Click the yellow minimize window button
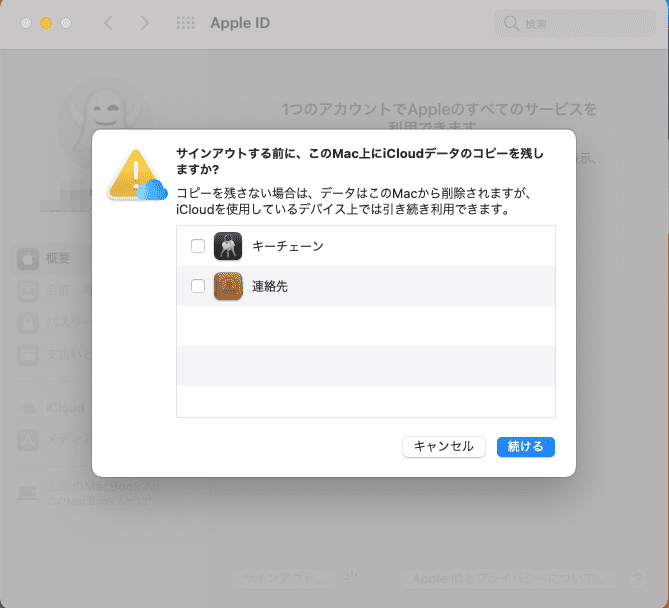This screenshot has width=669, height=608. click(x=46, y=23)
